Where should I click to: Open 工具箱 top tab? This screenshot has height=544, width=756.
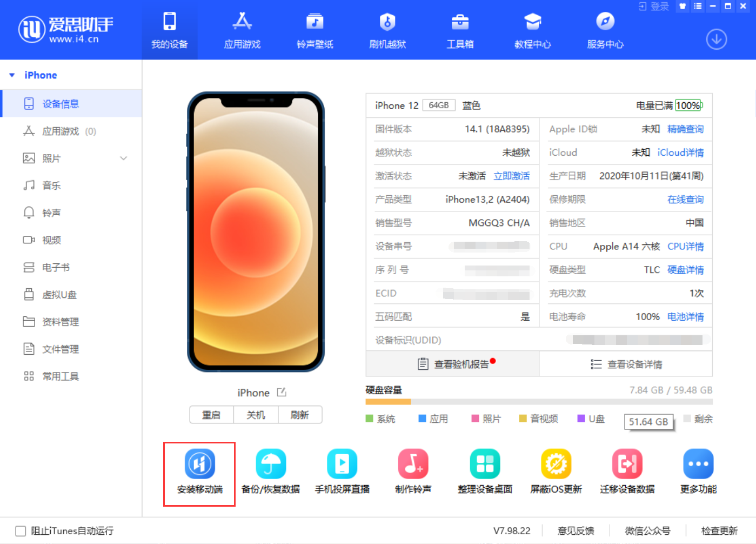[x=460, y=30]
